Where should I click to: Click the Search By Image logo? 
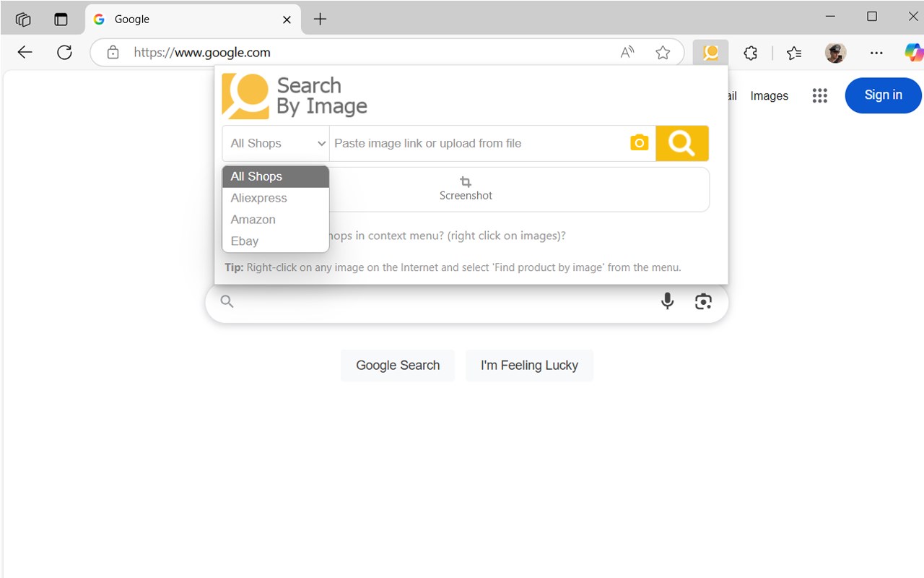295,96
